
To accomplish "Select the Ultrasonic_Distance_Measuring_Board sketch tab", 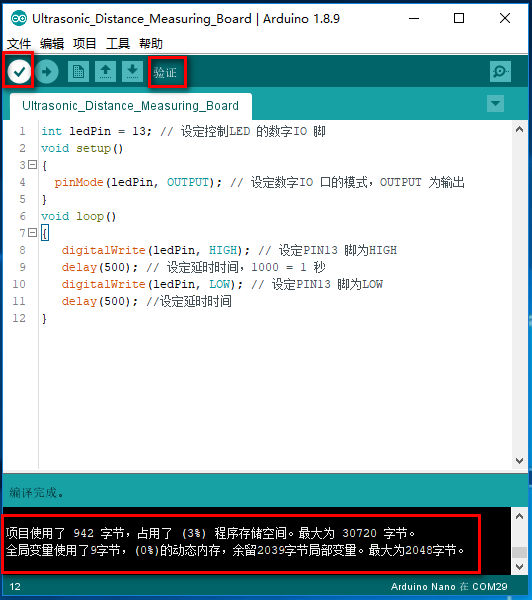I will (131, 106).
